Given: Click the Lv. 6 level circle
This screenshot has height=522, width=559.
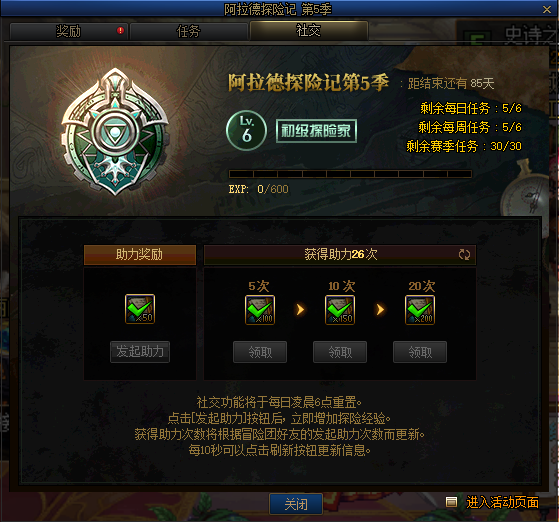Looking at the screenshot, I should tap(246, 130).
